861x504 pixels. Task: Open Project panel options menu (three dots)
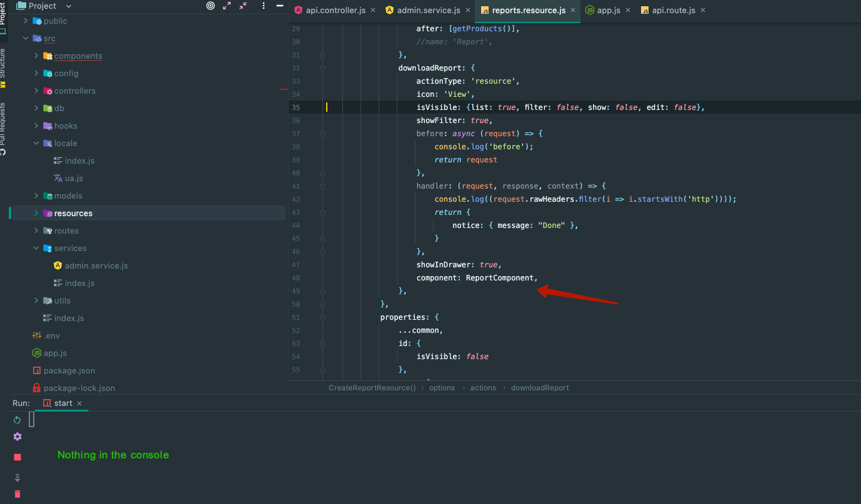click(263, 6)
